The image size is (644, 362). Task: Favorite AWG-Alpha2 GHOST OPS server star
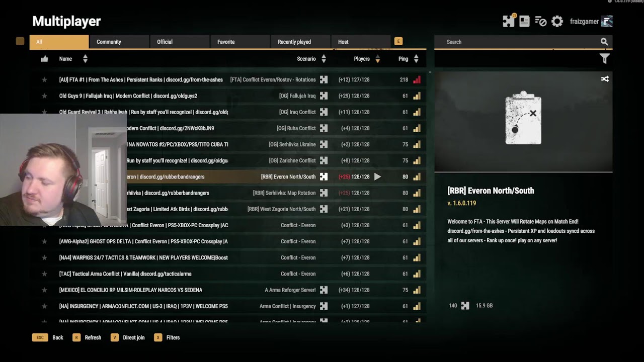click(44, 242)
